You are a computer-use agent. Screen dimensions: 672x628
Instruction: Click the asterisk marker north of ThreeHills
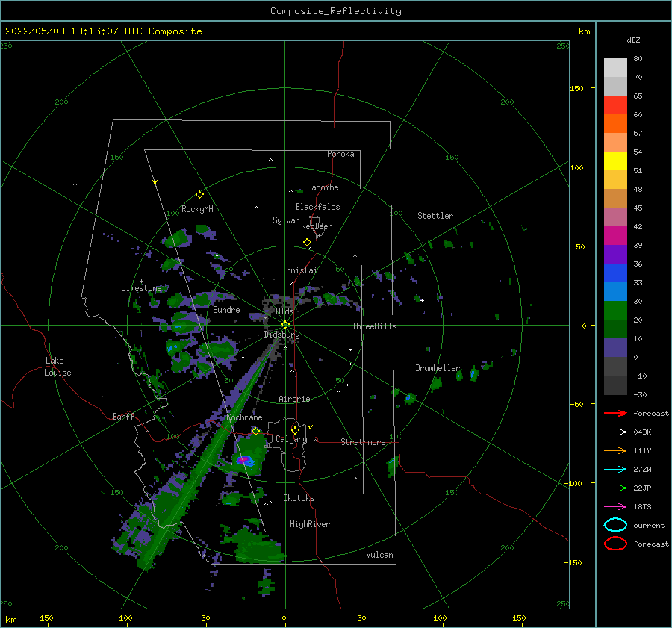click(x=355, y=256)
